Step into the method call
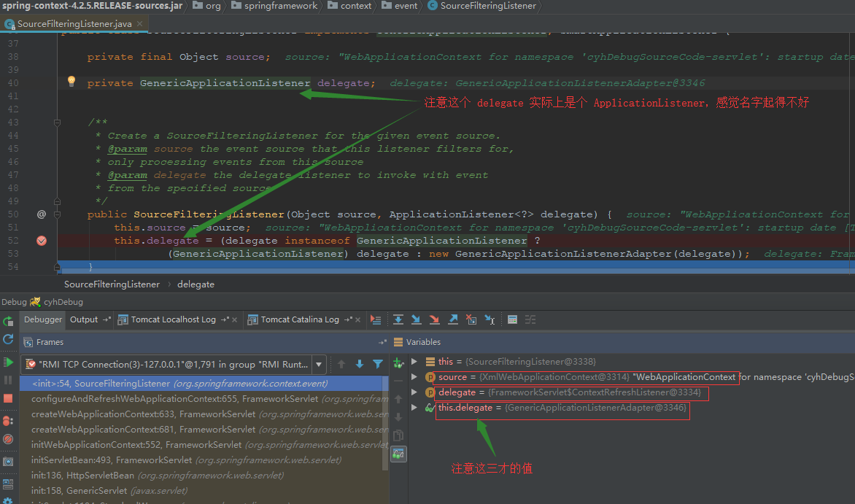Screen dimensions: 855x504 click(x=416, y=319)
